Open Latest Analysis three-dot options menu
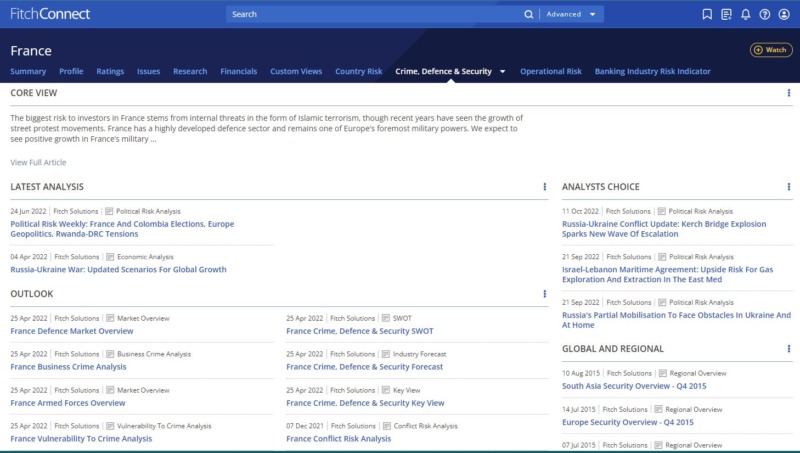The image size is (800, 453). click(545, 187)
